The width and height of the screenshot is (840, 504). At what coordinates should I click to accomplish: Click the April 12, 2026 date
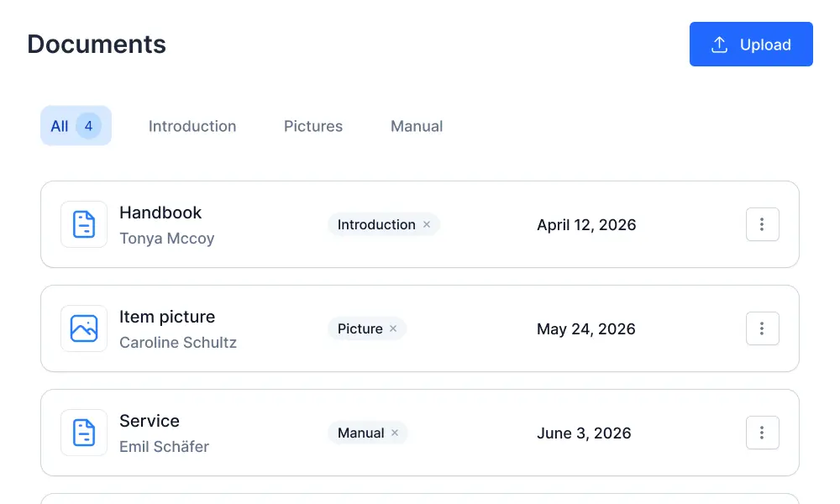[586, 224]
